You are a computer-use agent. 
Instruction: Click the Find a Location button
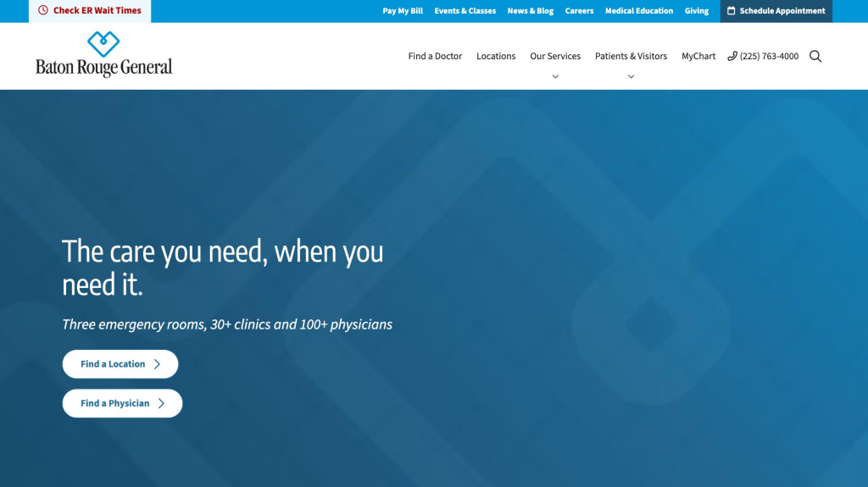tap(120, 364)
